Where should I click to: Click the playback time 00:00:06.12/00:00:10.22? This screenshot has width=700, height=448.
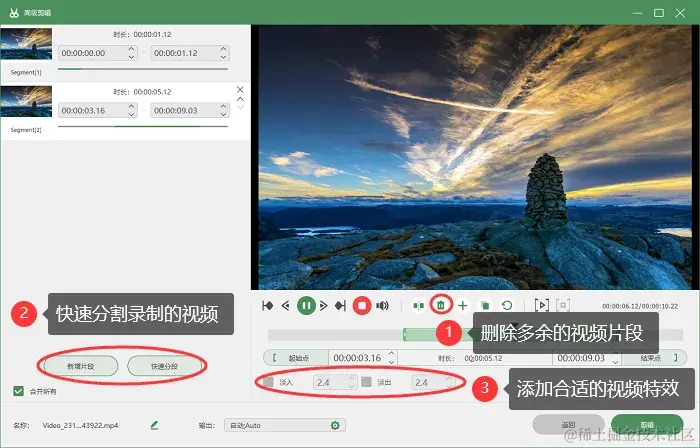point(640,306)
